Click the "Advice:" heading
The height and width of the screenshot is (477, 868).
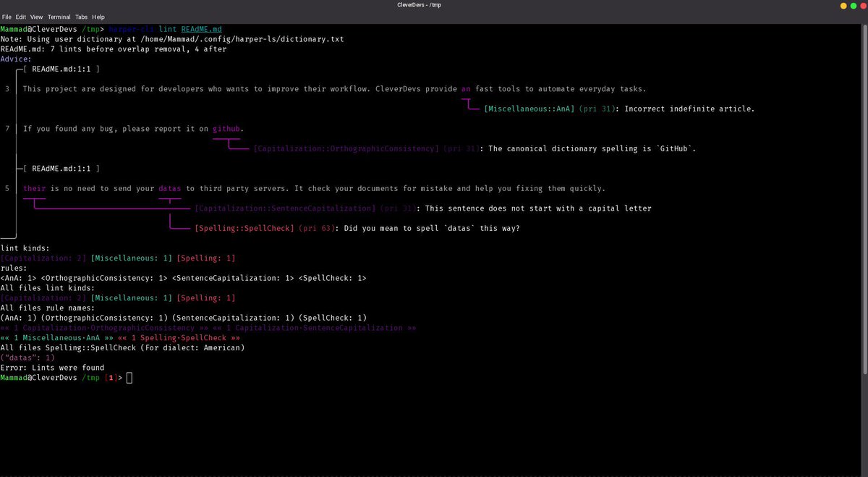pos(16,59)
